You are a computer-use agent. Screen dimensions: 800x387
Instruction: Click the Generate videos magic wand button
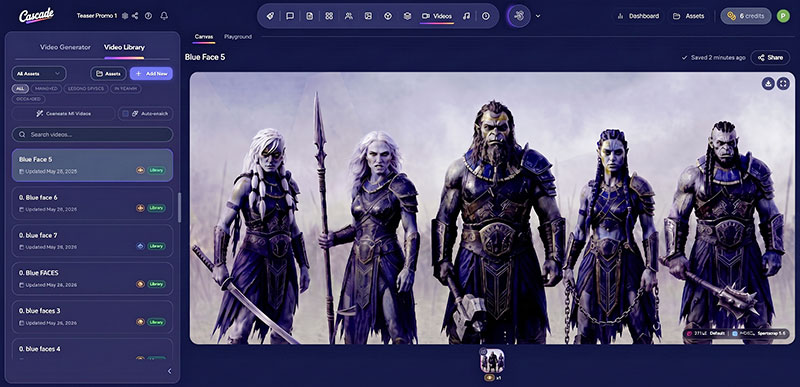[64, 114]
